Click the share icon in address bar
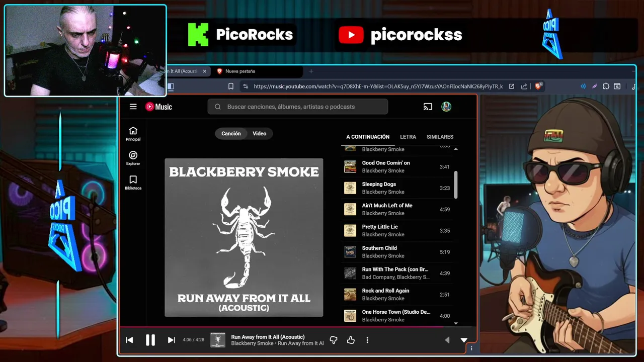The image size is (644, 362). 524,86
